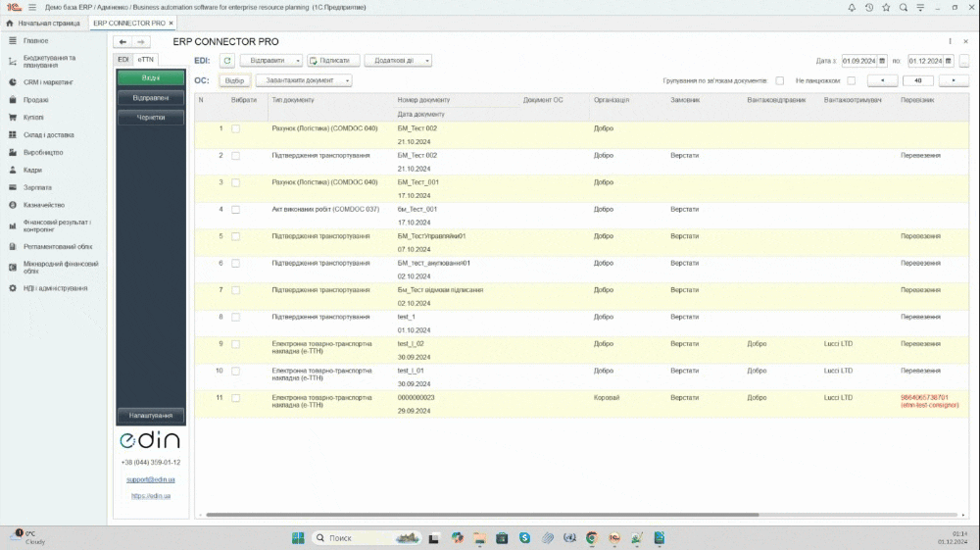Toggle the 'Не ланцюжком' checkbox
The height and width of the screenshot is (550, 980).
(851, 80)
